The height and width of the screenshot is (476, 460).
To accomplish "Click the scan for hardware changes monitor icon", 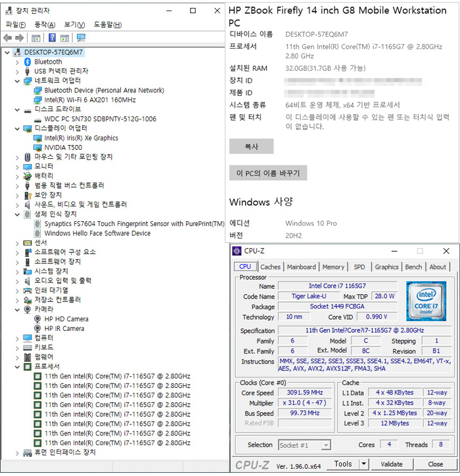I will (81, 38).
